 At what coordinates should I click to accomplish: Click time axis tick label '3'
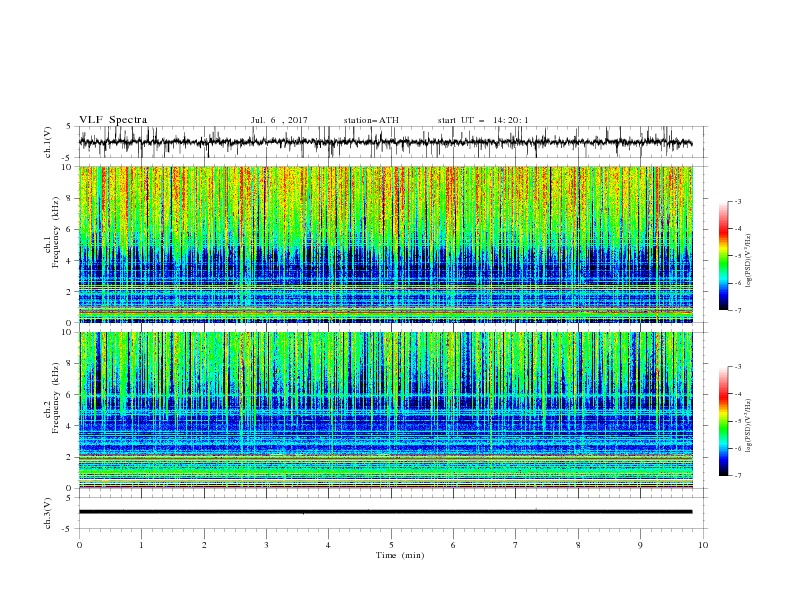click(x=266, y=545)
